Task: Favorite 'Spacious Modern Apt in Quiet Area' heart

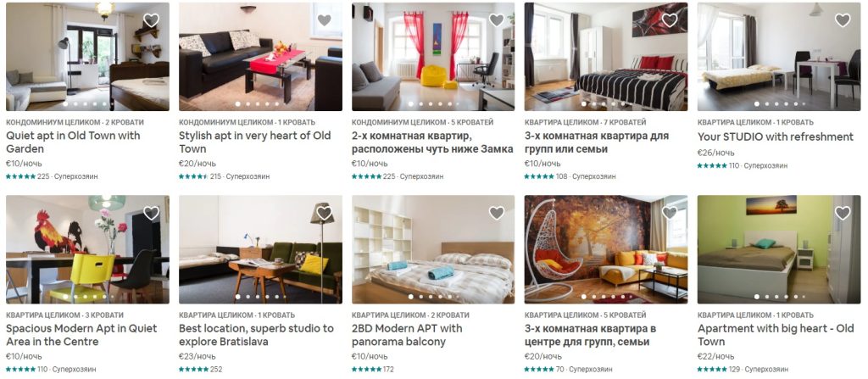Action: (151, 213)
